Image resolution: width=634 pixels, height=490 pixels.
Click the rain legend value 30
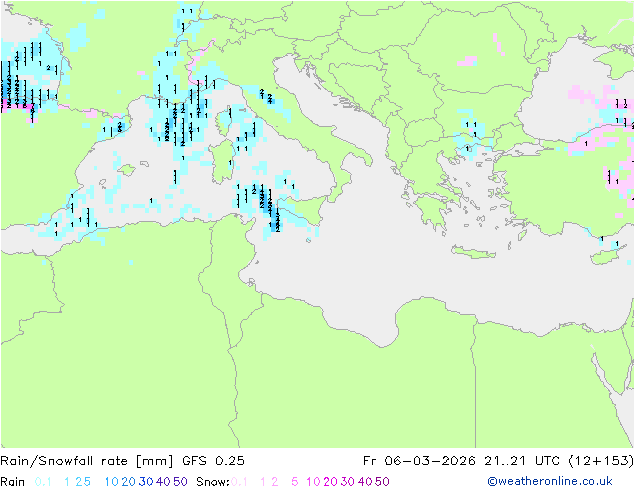pyautogui.click(x=146, y=482)
